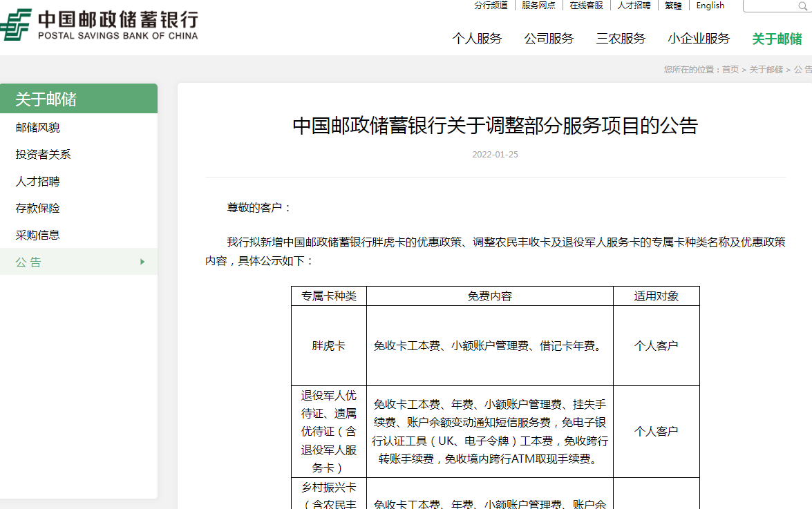Select 公 告 in the sidebar

79,262
